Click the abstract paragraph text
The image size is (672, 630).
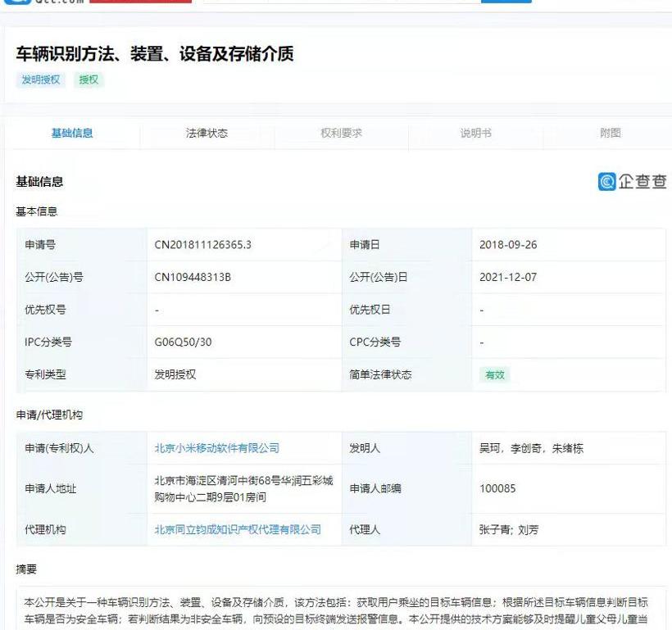336,610
